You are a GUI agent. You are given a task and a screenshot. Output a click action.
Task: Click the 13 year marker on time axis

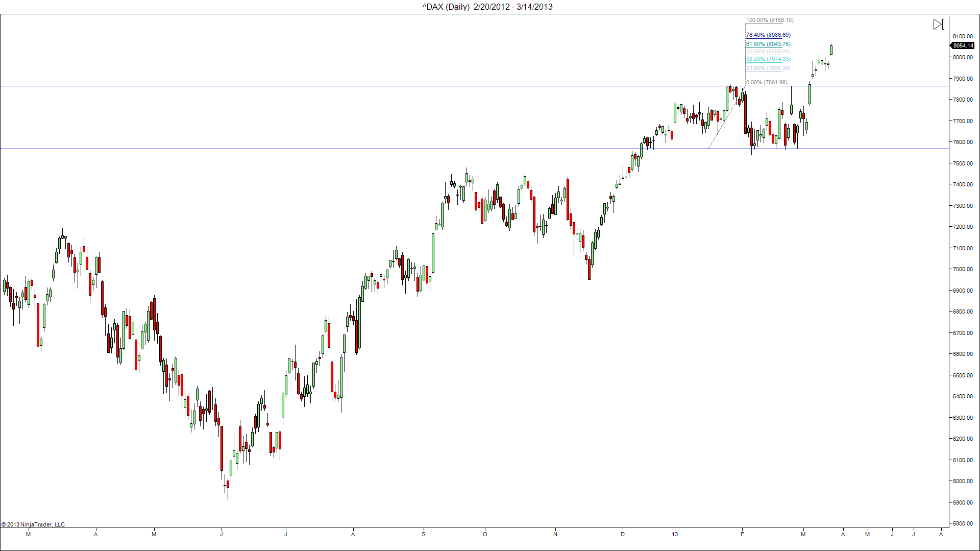click(x=675, y=534)
